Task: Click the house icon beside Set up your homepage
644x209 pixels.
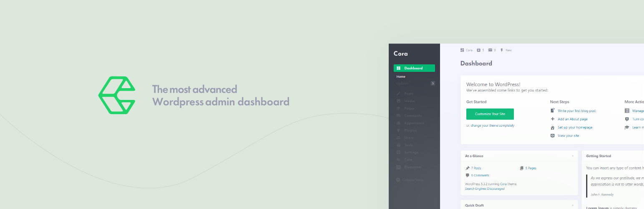Action: [x=553, y=127]
